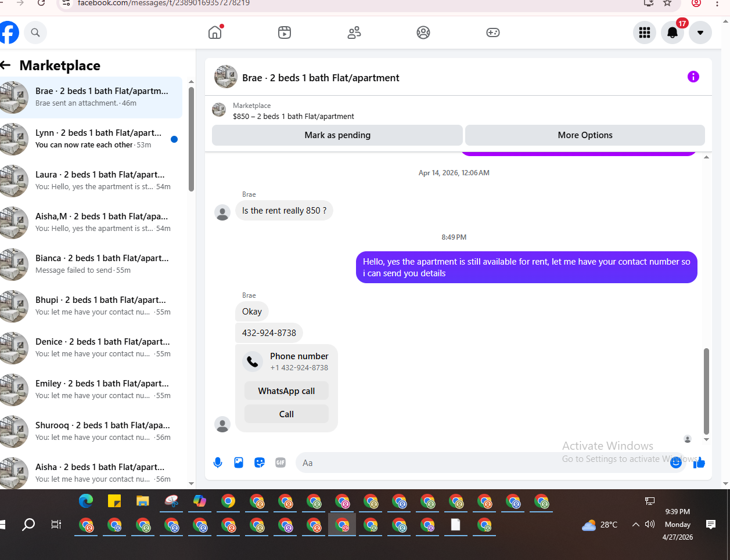This screenshot has width=730, height=560.
Task: Click the 'Is the rent really 850 ?' message
Action: tap(284, 211)
